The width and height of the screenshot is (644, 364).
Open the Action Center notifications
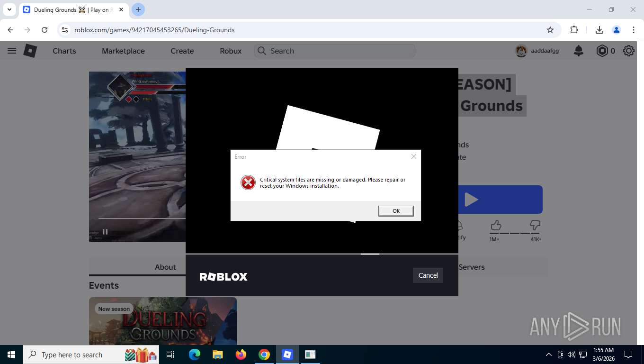point(628,355)
